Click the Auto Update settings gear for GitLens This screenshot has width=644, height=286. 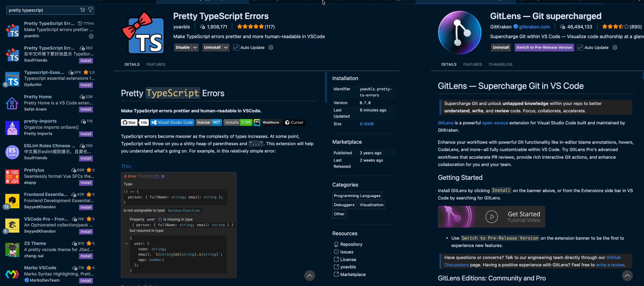[615, 47]
